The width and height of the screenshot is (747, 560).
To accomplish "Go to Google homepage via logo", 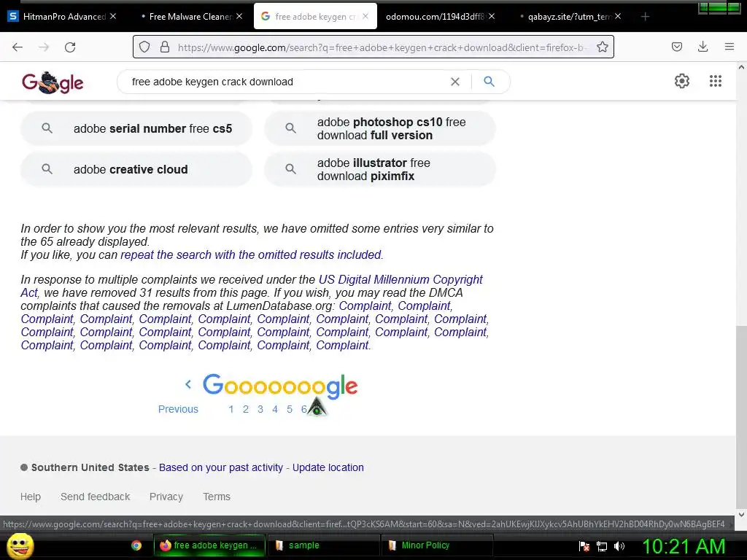I will click(53, 82).
